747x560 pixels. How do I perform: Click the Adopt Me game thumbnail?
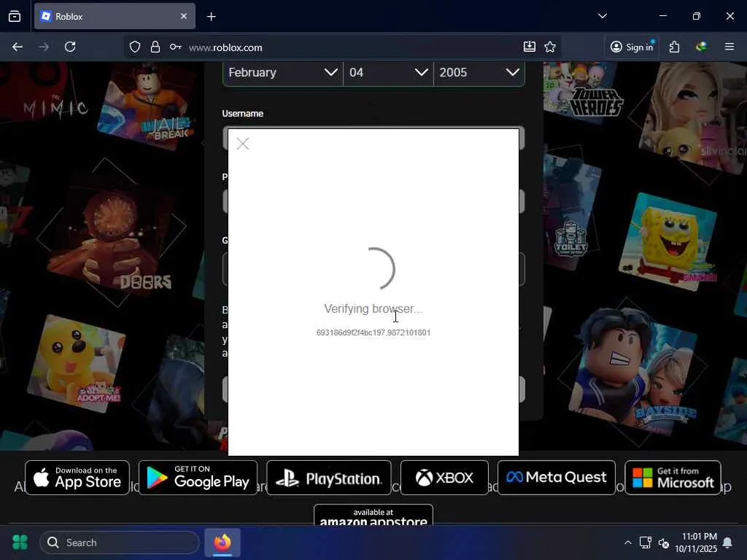pyautogui.click(x=76, y=363)
